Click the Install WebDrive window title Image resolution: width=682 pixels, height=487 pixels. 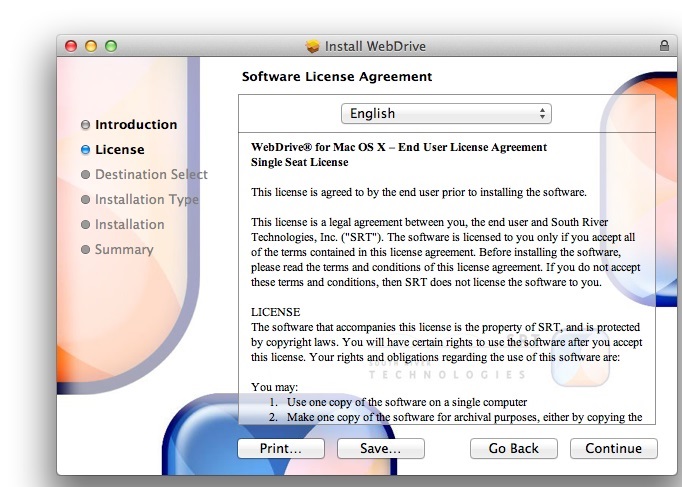[x=375, y=46]
